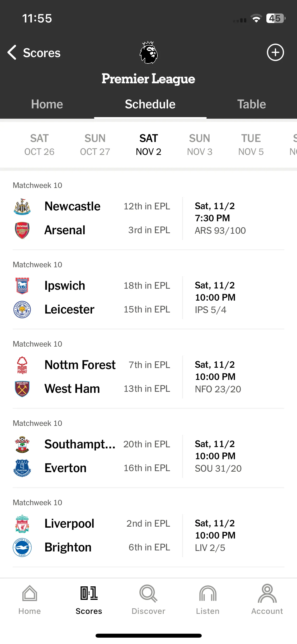This screenshot has height=644, width=297.
Task: Open the Nottm Forest match row
Action: (x=148, y=377)
